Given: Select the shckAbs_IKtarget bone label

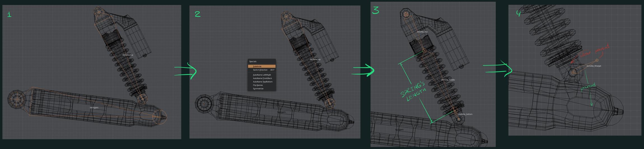Looking at the screenshot, I should (x=594, y=66).
